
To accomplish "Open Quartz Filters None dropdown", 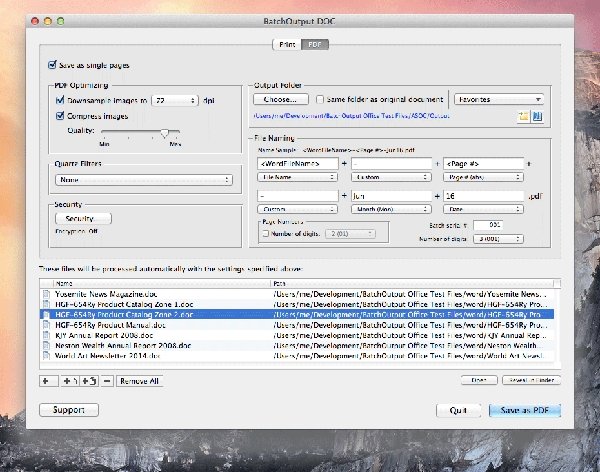I will point(144,180).
